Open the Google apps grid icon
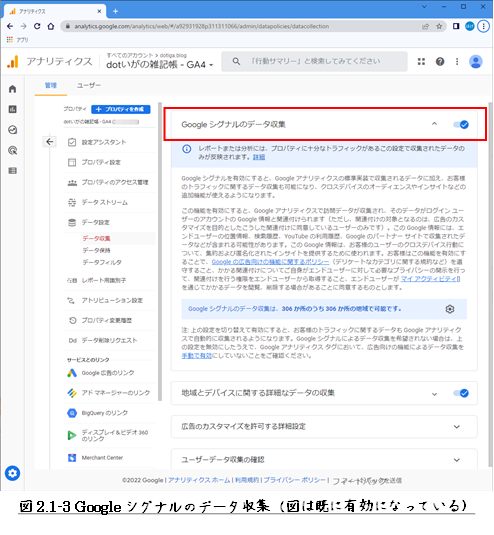 point(421,61)
